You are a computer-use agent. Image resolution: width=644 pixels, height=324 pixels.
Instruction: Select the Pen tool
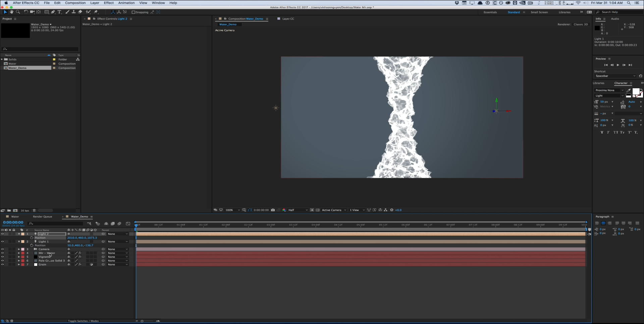[53, 12]
